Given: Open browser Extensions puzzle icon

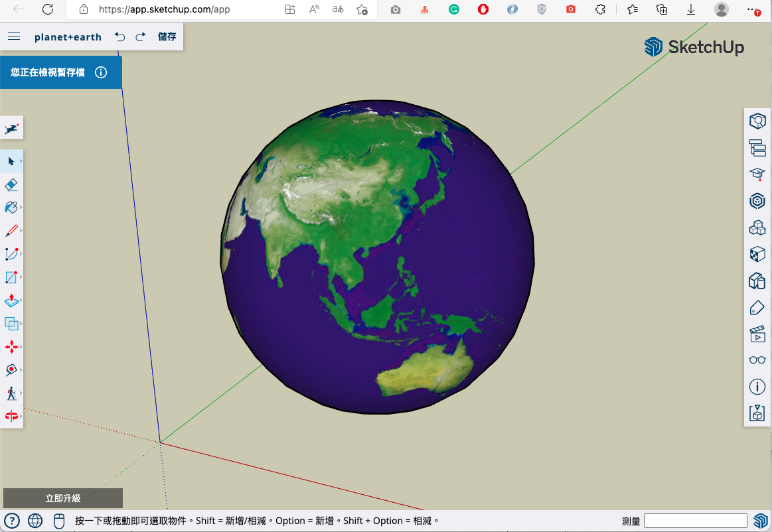Looking at the screenshot, I should (600, 9).
